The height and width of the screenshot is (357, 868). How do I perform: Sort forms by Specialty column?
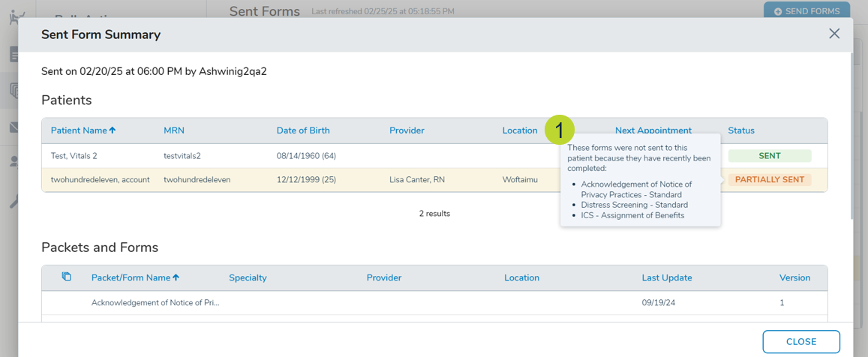point(248,277)
